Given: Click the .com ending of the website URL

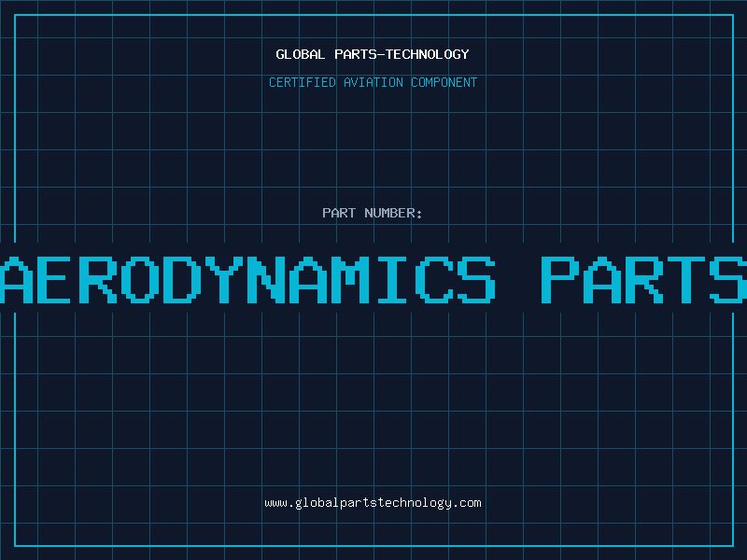Looking at the screenshot, I should [467, 503].
